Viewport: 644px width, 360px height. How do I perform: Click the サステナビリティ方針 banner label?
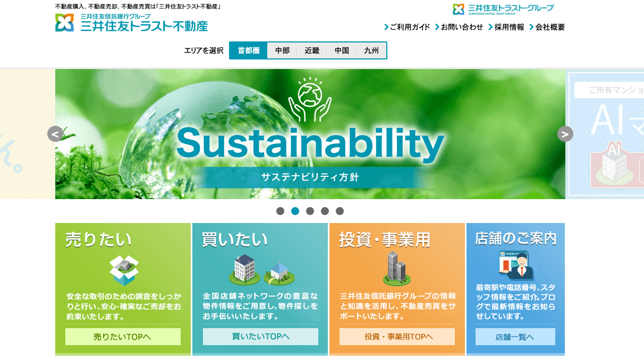click(x=310, y=177)
